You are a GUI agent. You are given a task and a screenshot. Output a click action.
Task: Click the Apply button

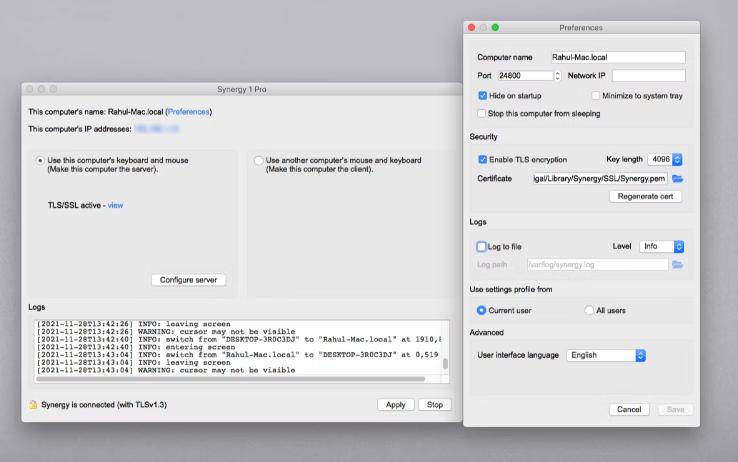click(395, 405)
